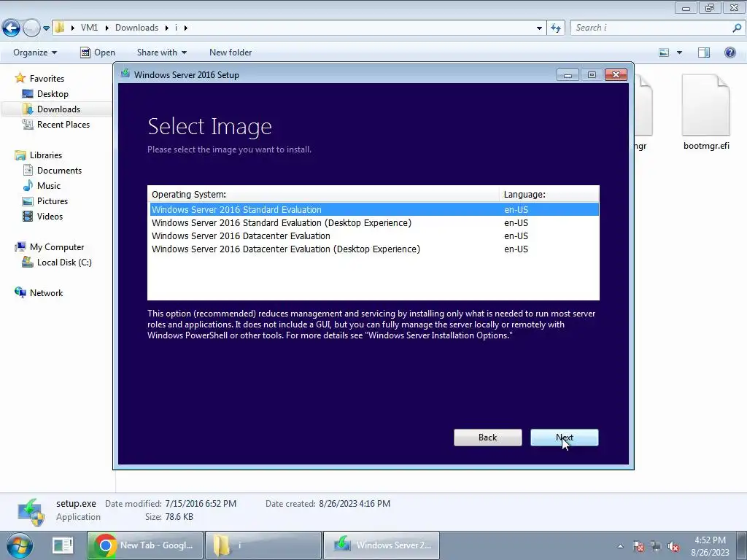
Task: Open recent locations dropdown arrow
Action: [46, 28]
